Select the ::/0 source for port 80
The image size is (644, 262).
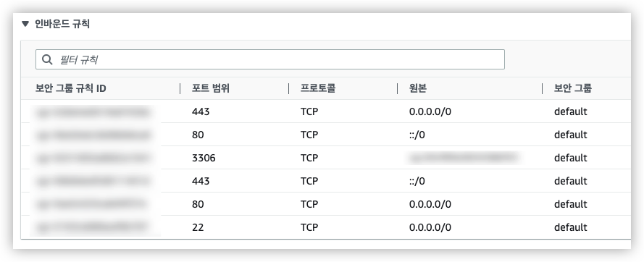(x=417, y=135)
